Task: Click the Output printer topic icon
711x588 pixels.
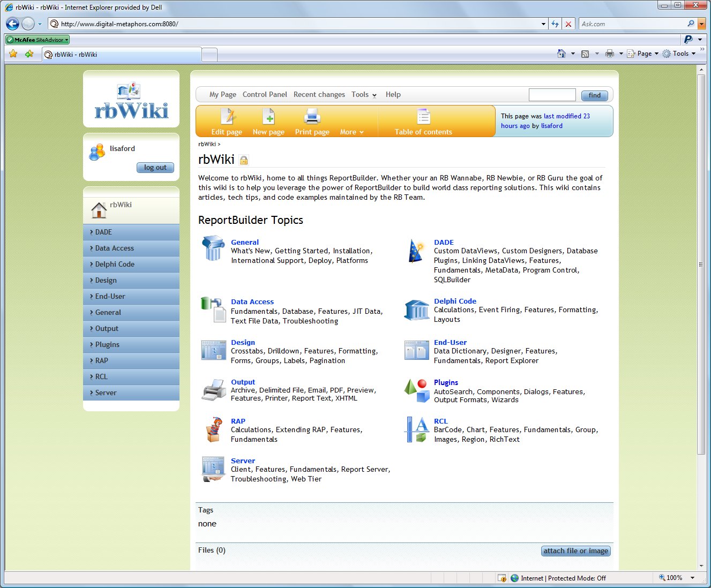Action: [x=214, y=390]
